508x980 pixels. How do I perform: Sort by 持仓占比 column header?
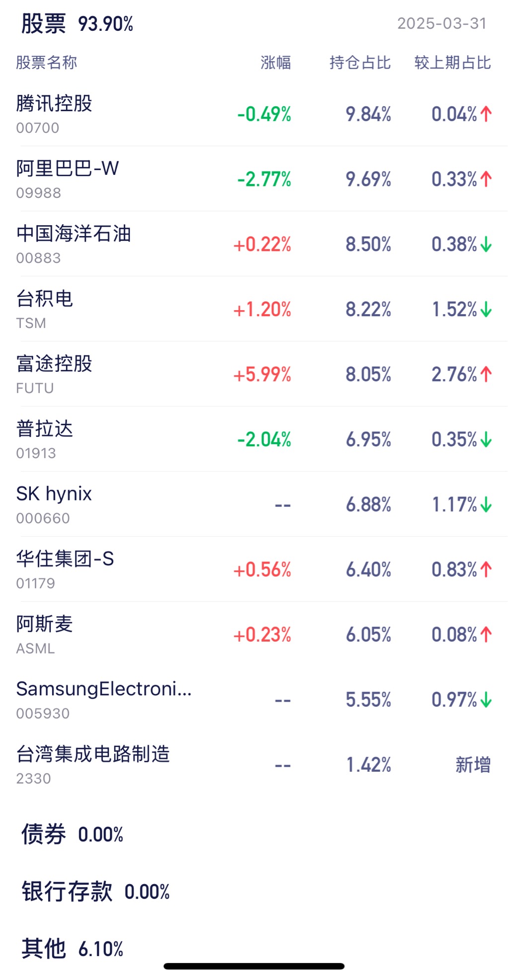point(360,63)
